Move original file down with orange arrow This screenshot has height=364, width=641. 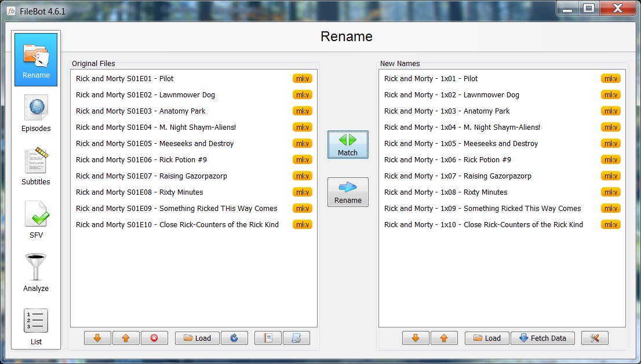point(97,338)
